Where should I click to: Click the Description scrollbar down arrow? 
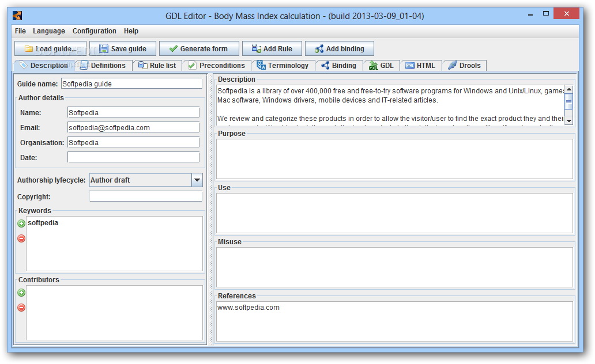(x=569, y=120)
